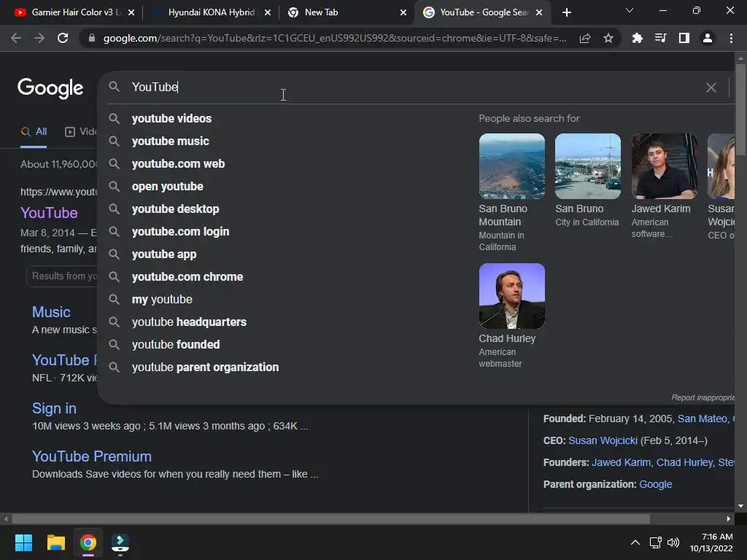
Task: Click the volume speaker icon
Action: click(673, 542)
